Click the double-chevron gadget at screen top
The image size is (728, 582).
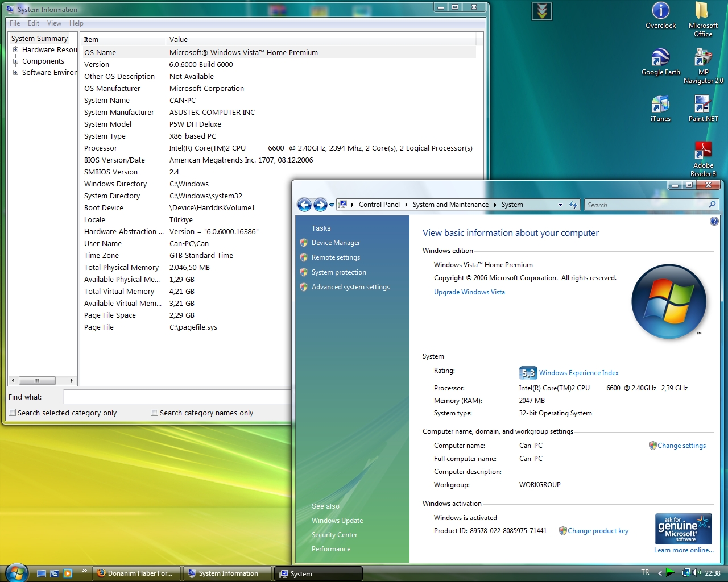pos(542,11)
